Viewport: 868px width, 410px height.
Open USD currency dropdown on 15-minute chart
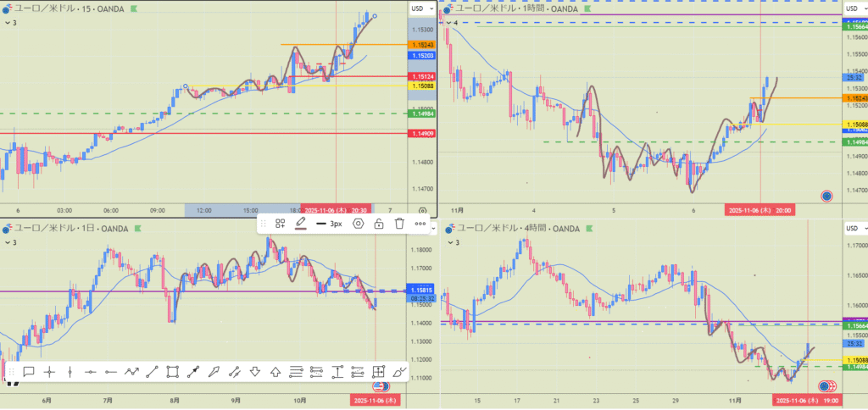[x=420, y=8]
